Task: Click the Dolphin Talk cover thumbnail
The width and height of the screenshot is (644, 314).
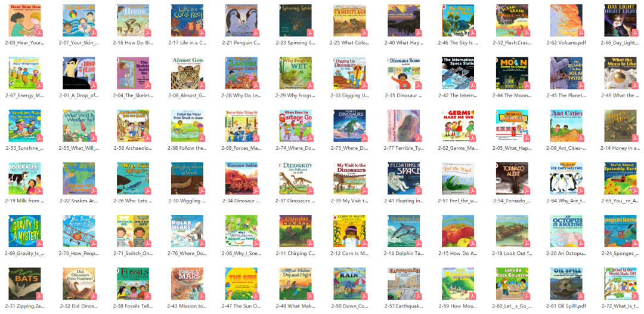Action: [x=404, y=231]
